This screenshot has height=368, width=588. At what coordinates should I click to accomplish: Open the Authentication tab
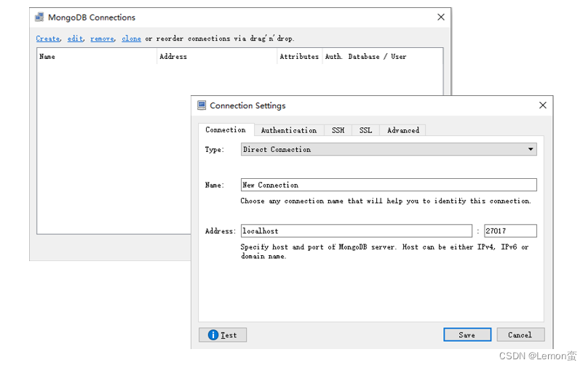(289, 130)
